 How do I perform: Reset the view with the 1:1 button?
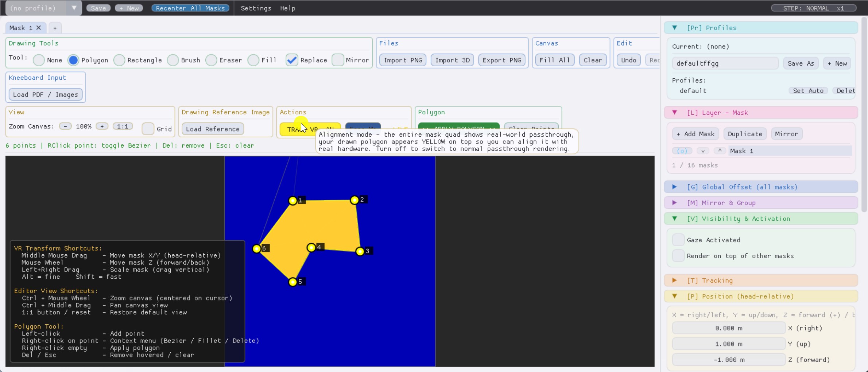(x=123, y=126)
